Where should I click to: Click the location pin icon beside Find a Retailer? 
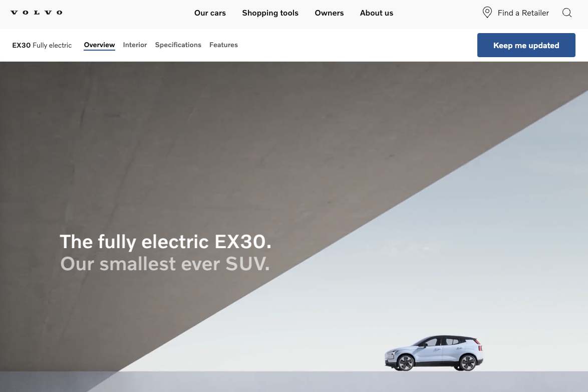(487, 12)
